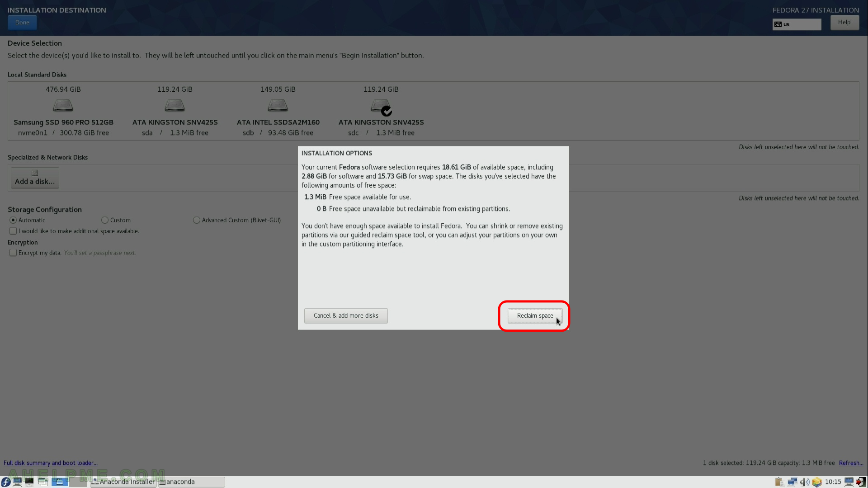The height and width of the screenshot is (488, 868).
Task: Select the sda Kingston disk icon
Action: [175, 105]
